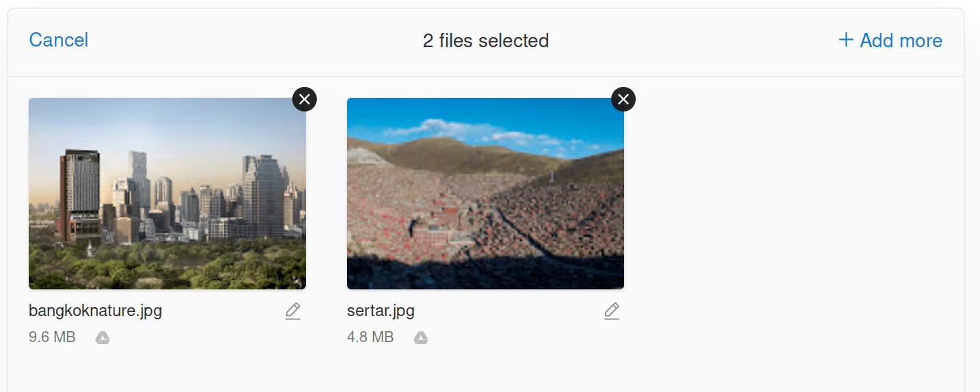The width and height of the screenshot is (980, 392).
Task: Click the Google Drive icon under bangkoknature.jpg
Action: [103, 337]
